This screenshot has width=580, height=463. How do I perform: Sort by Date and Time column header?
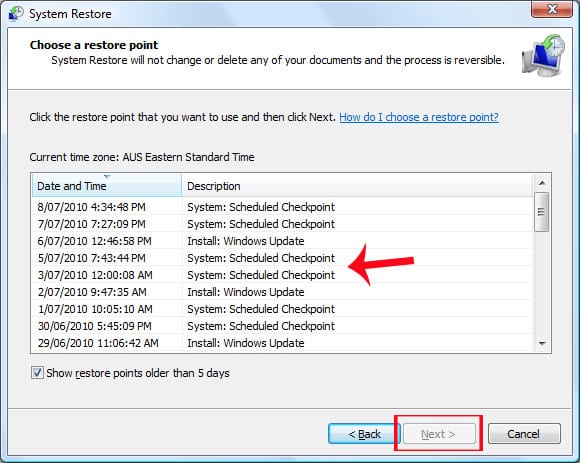pos(107,186)
